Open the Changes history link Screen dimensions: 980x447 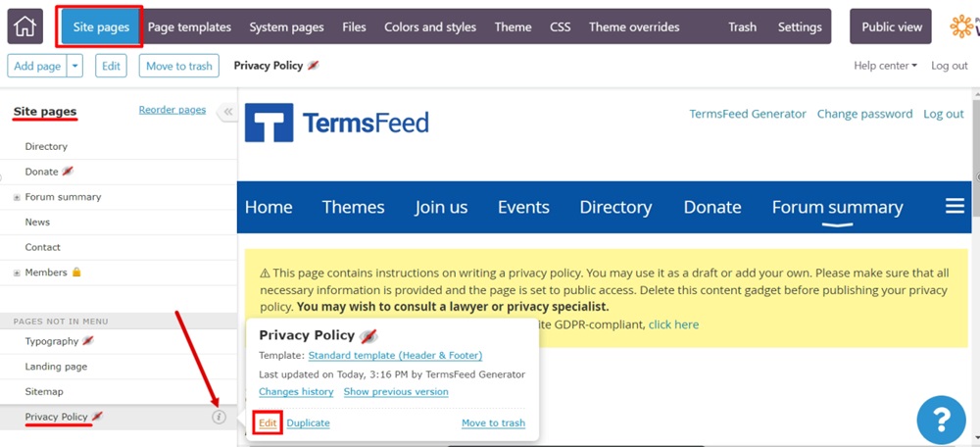point(296,392)
